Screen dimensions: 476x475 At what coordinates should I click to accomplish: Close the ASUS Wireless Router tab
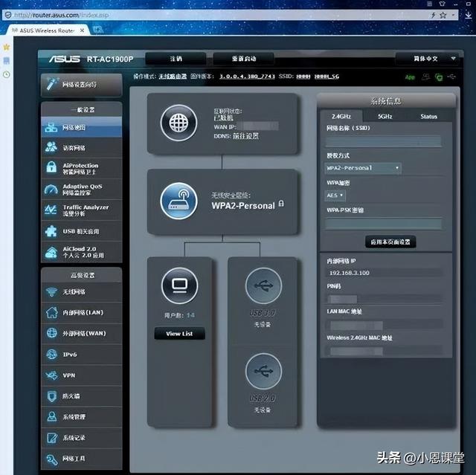tap(82, 30)
